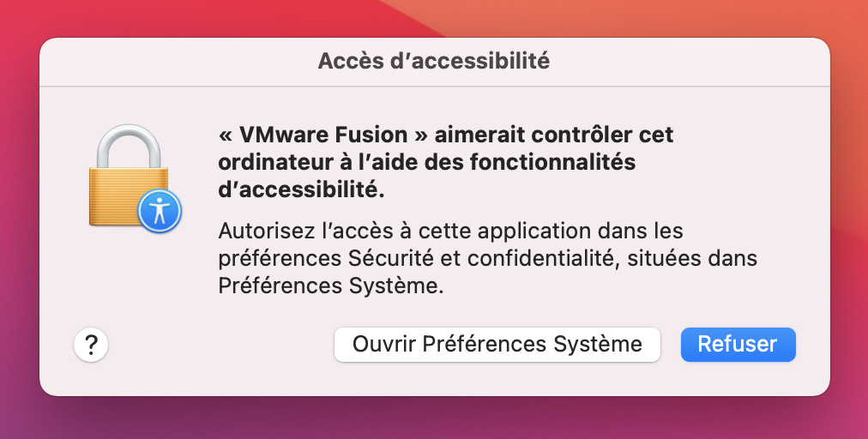Click the blue accessibility figure badge
Image resolution: width=868 pixels, height=439 pixels.
(x=159, y=209)
